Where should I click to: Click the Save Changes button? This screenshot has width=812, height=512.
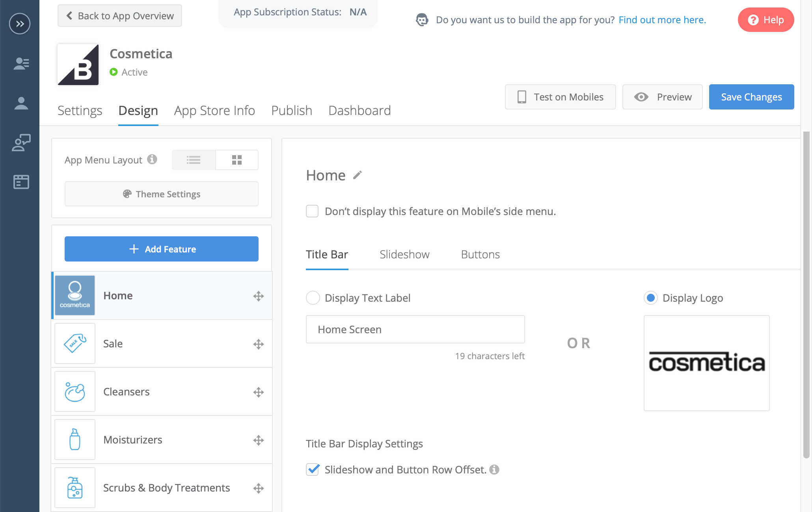click(x=751, y=97)
